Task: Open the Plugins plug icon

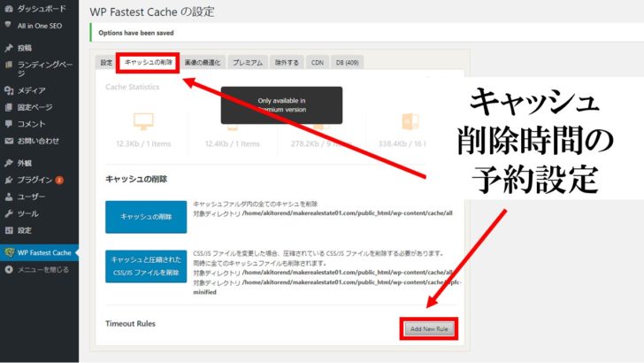Action: [9, 180]
